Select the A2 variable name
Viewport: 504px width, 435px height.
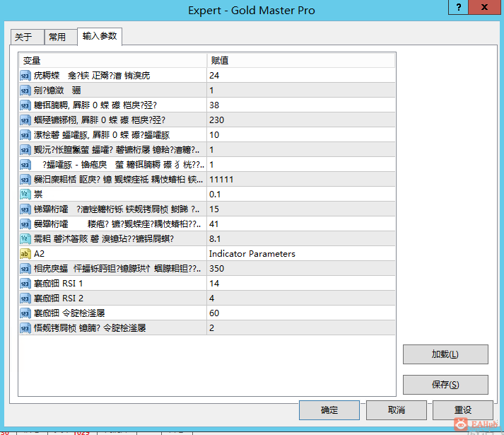(39, 254)
